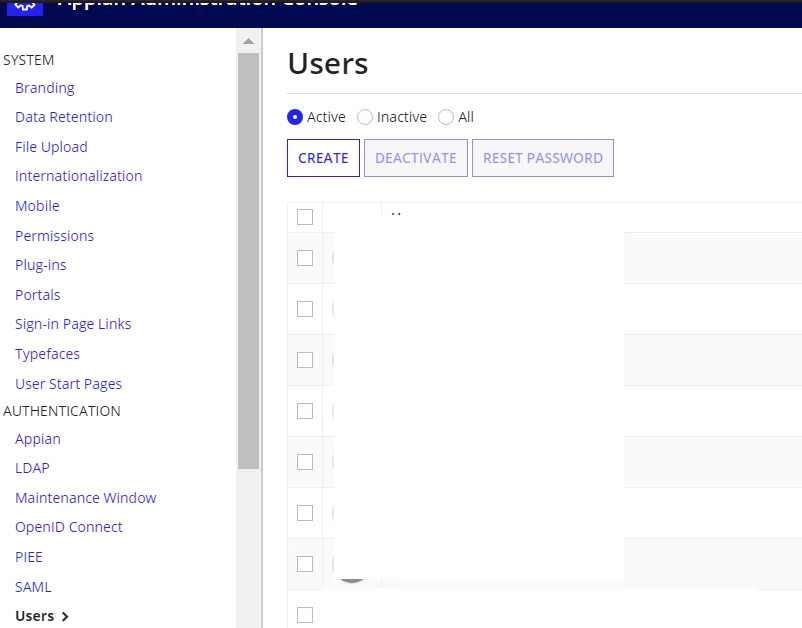Screen dimensions: 802x628
Task: Go to Typefaces settings
Action: tap(47, 354)
